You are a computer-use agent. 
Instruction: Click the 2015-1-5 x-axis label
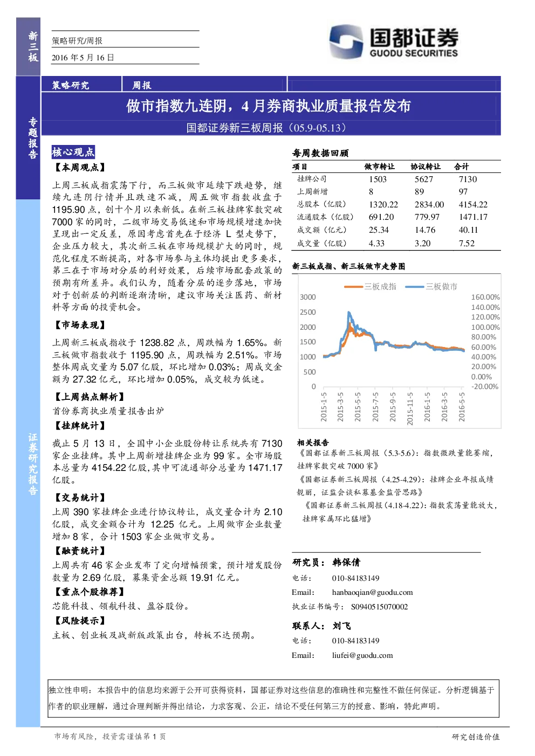pyautogui.click(x=324, y=407)
